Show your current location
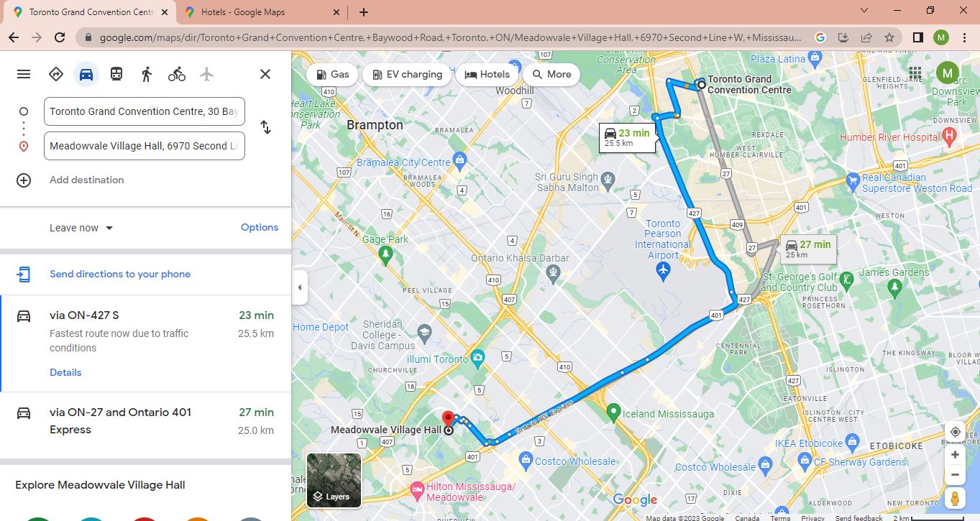The image size is (980, 521). pos(955,432)
